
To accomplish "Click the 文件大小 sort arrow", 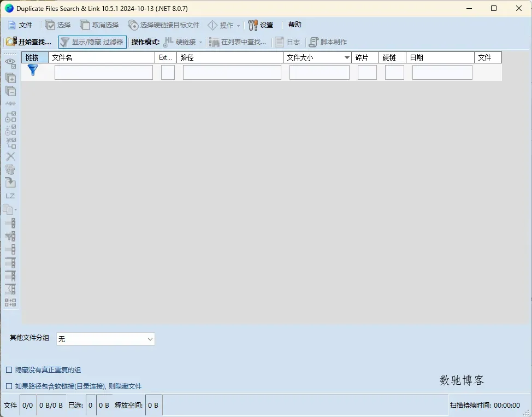I will 347,58.
